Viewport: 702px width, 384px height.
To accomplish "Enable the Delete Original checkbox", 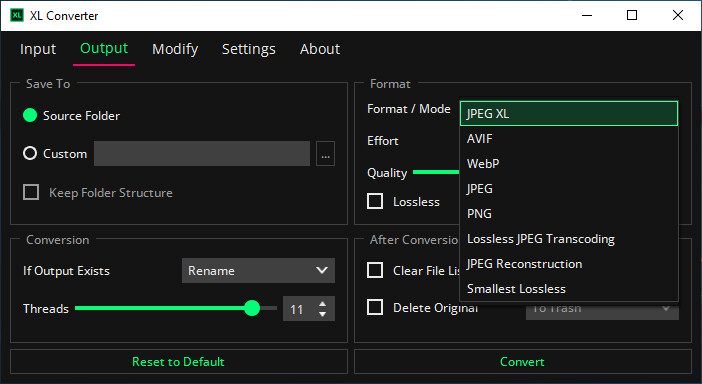I will coord(375,307).
